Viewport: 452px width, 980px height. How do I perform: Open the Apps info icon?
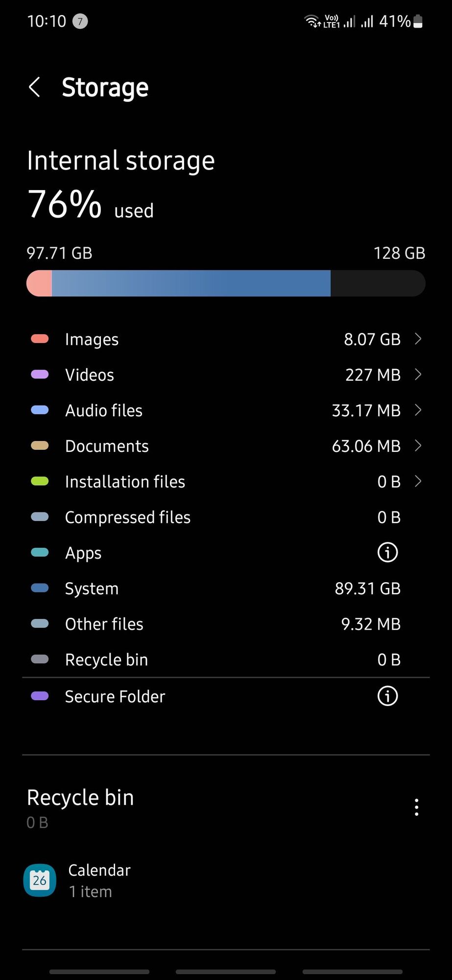tap(387, 553)
